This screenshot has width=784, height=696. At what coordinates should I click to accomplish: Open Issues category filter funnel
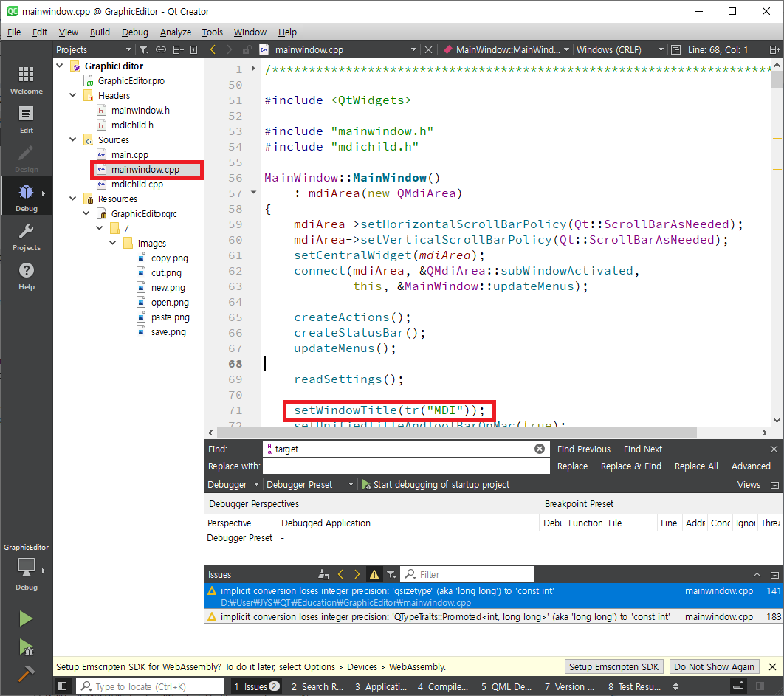391,574
